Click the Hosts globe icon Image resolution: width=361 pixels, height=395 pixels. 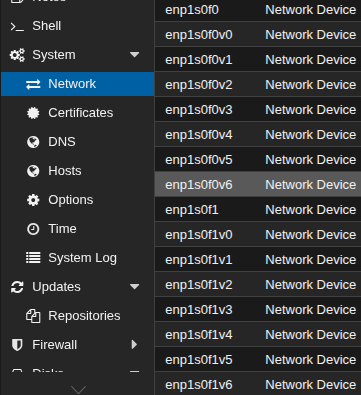pos(33,171)
